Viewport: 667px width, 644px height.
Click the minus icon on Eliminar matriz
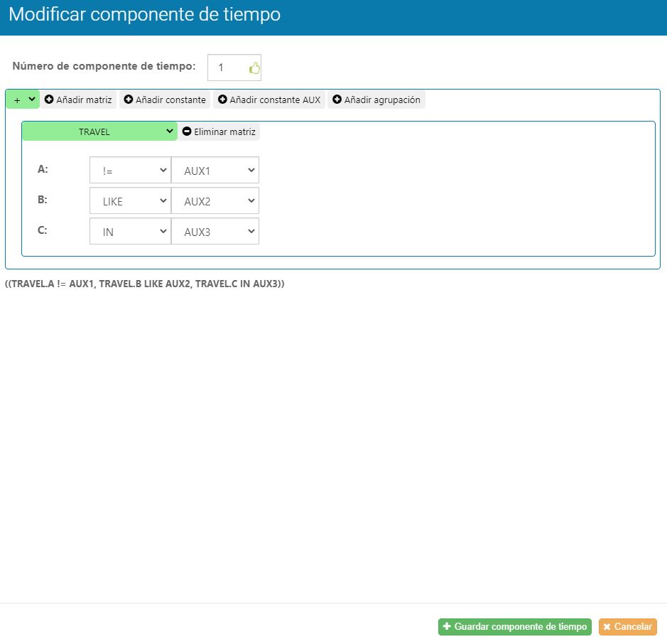187,132
